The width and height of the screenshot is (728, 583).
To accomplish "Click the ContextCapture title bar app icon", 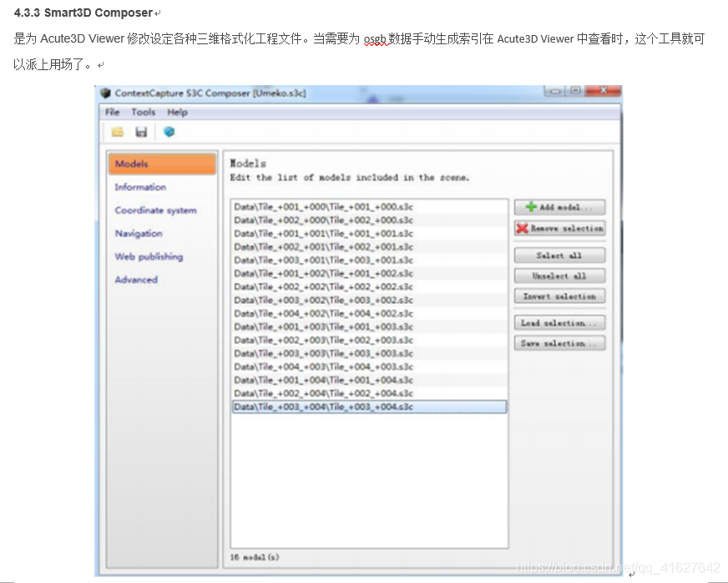I will click(106, 93).
